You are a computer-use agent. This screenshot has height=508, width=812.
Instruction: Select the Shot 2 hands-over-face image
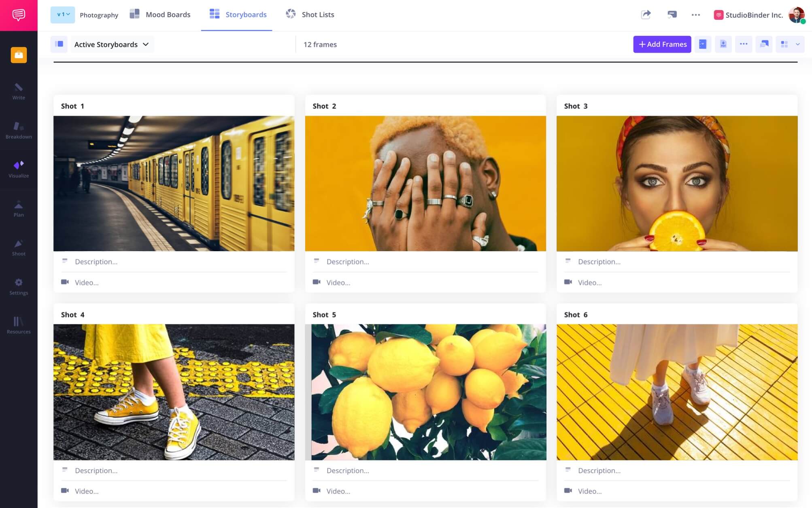coord(425,184)
